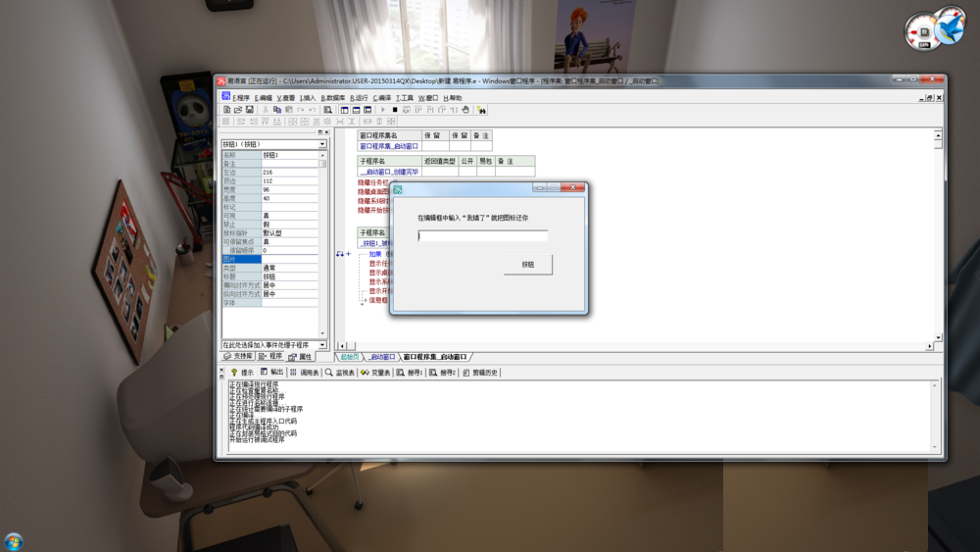Save the program with the floppy disk icon
980x552 pixels.
coord(250,110)
